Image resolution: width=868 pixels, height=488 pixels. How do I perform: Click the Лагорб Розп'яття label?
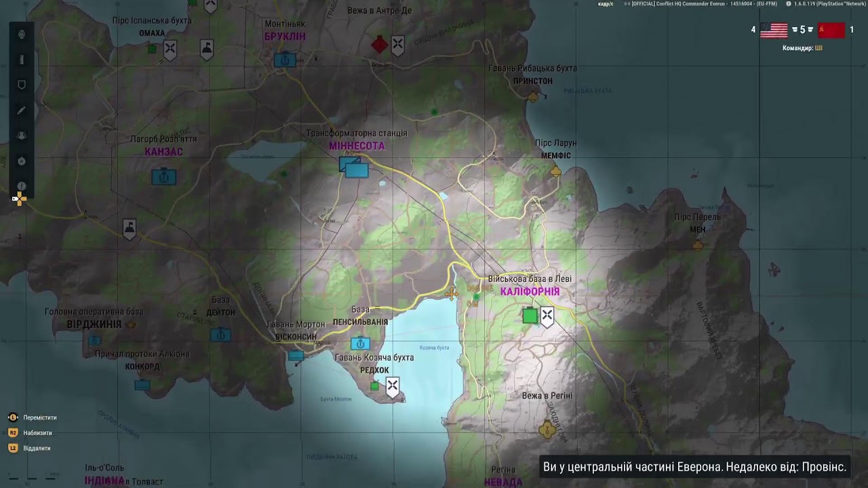[163, 139]
